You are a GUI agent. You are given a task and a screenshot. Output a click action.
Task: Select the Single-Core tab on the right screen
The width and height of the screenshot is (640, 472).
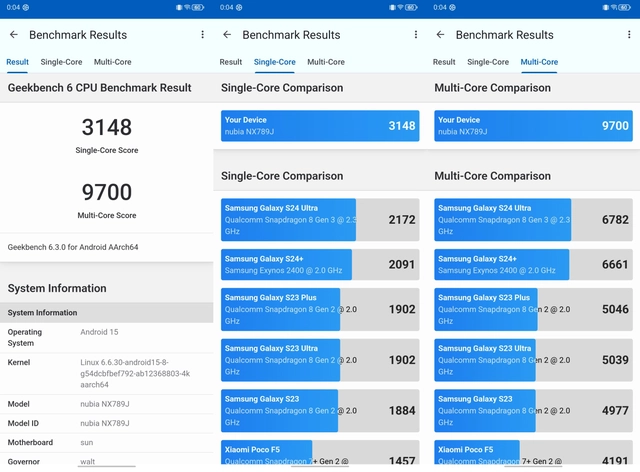point(488,62)
